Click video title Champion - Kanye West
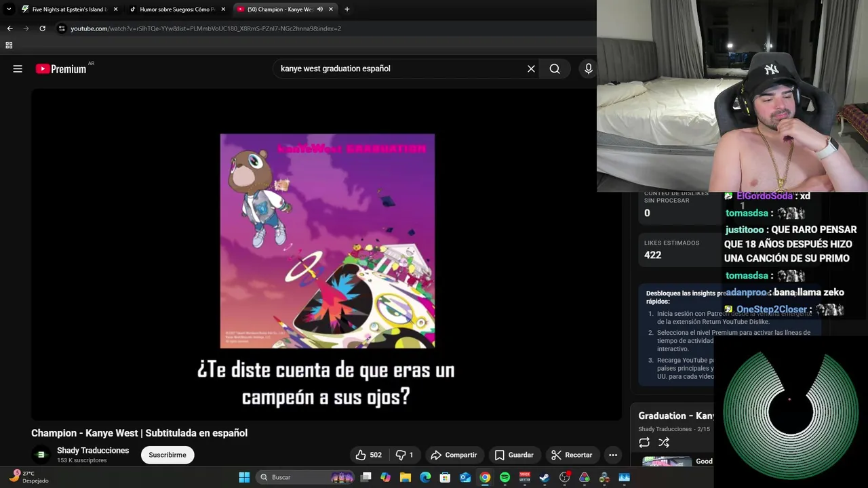This screenshot has height=488, width=868. (139, 433)
